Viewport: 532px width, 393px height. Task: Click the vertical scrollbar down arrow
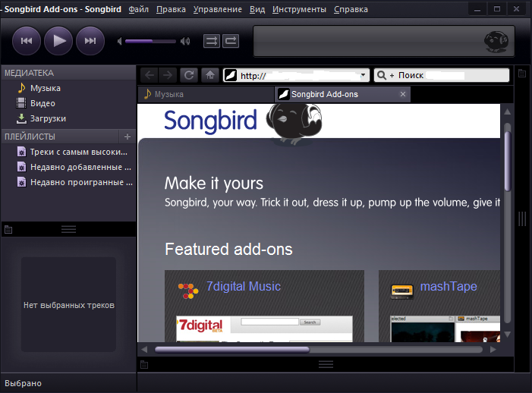click(507, 335)
